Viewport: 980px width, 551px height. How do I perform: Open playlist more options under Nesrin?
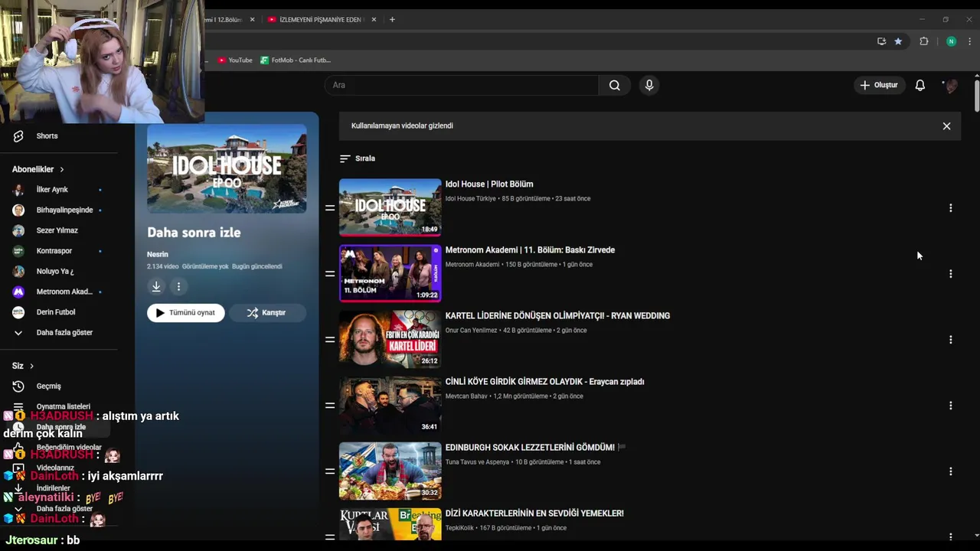coord(178,286)
